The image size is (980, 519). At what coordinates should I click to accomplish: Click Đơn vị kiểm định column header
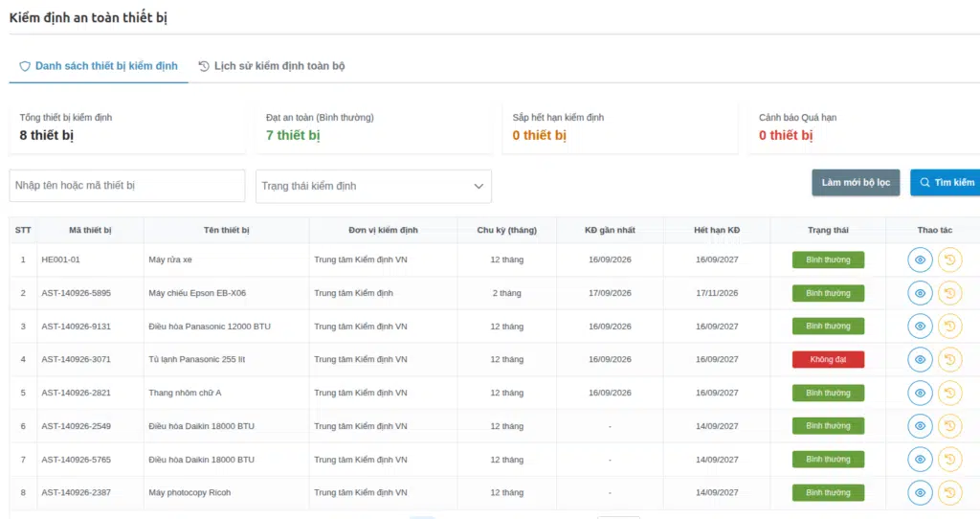(383, 230)
